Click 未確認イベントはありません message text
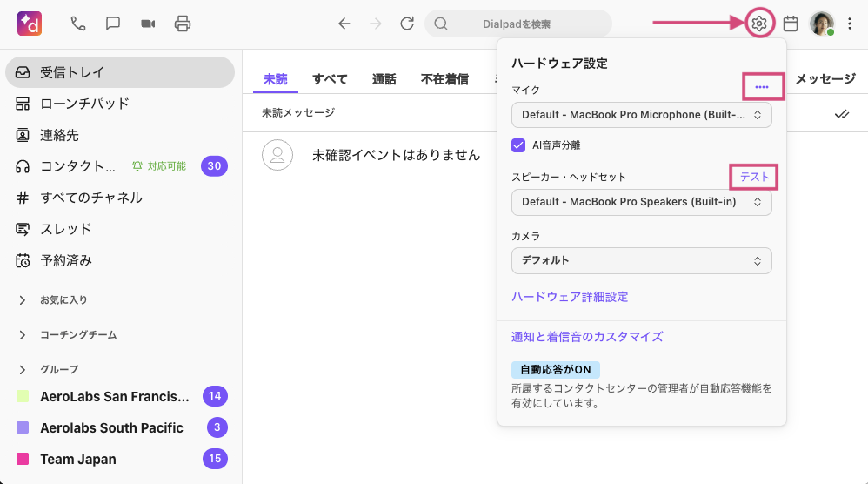Screen dimensions: 868x484 tap(396, 155)
